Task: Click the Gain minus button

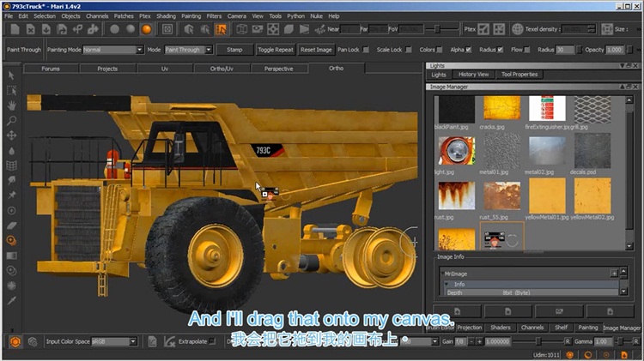Action: point(471,341)
